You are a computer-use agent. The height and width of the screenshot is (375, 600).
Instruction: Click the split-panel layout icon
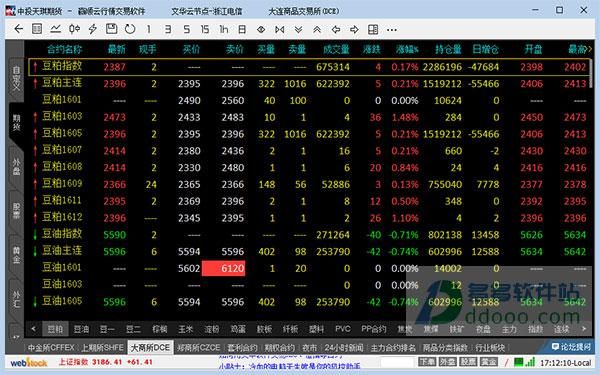(373, 29)
